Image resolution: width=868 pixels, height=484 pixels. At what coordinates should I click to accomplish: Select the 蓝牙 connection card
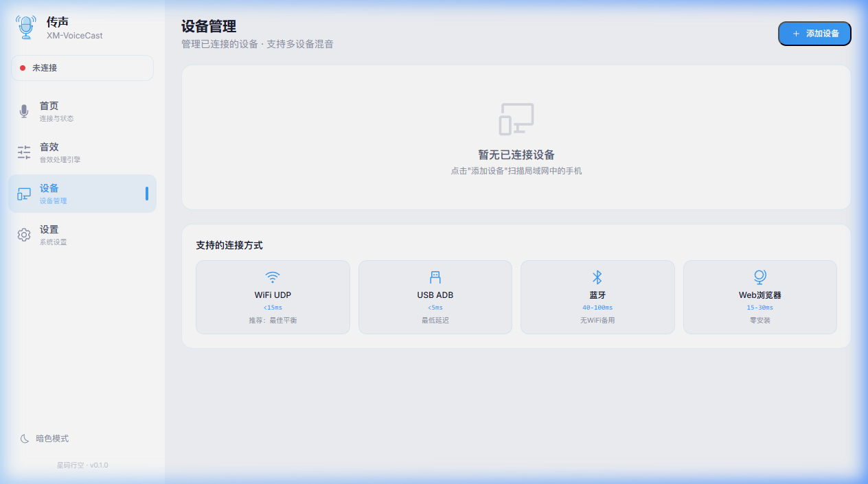tap(597, 297)
